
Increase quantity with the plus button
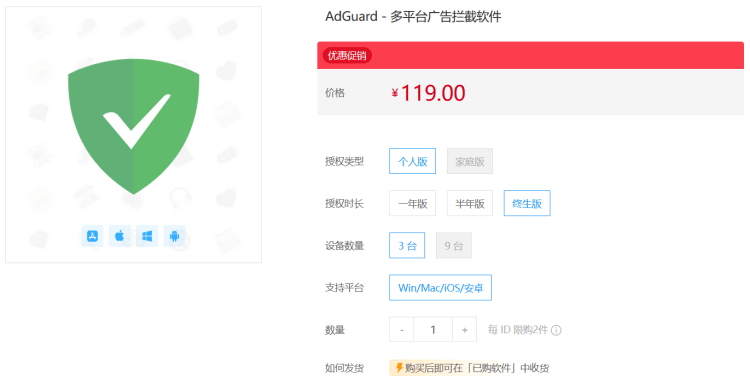tap(464, 329)
